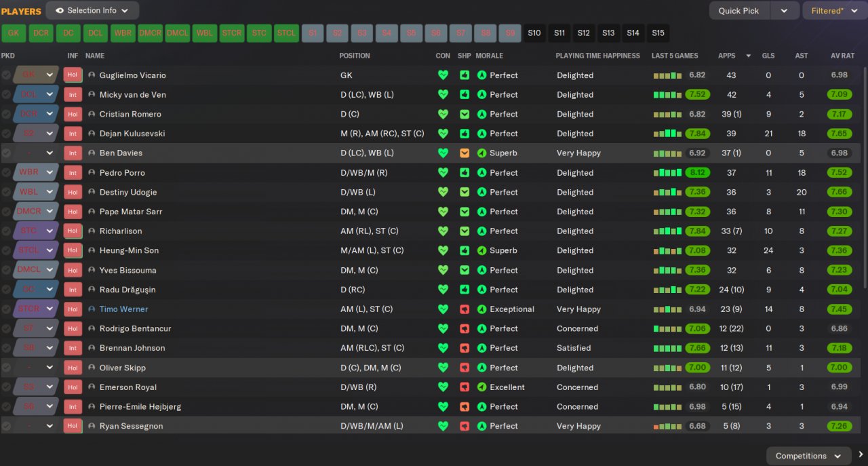This screenshot has height=466, width=868.
Task: Click Brennan Johnson's Int info badge
Action: tap(73, 348)
